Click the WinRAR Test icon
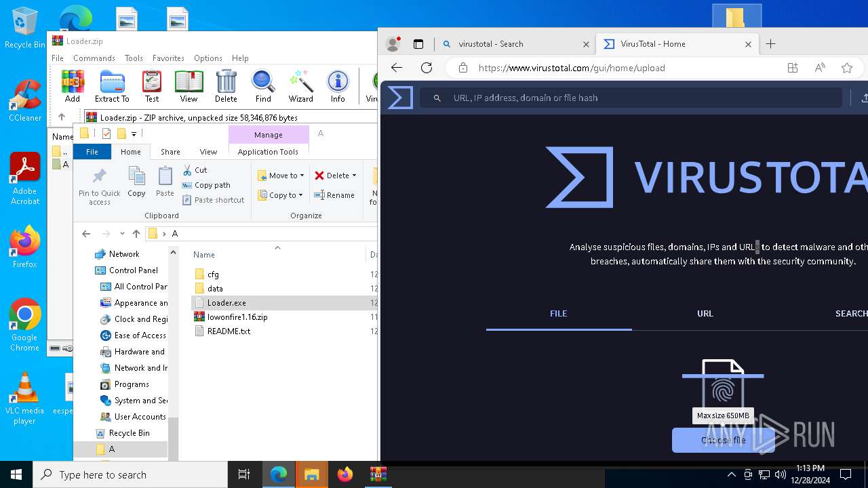The image size is (868, 488). coord(152,86)
